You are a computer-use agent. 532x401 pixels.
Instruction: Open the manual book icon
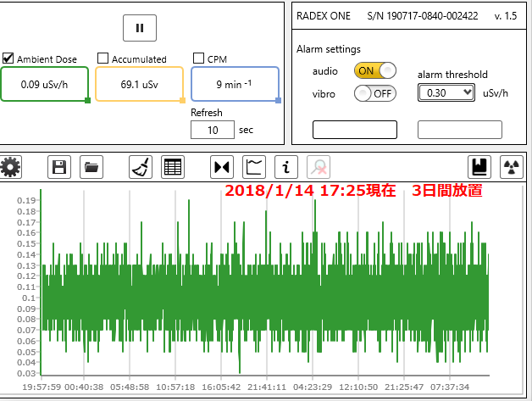[479, 167]
